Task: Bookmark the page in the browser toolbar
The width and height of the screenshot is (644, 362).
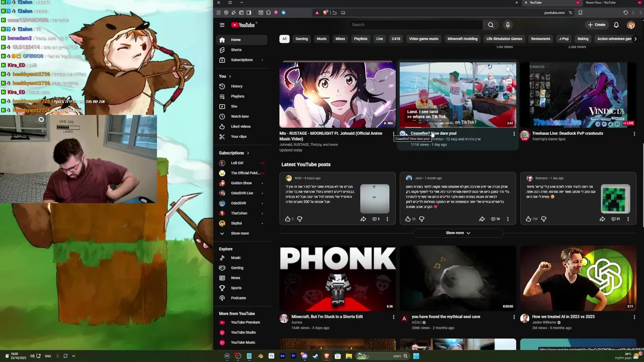Action: [x=580, y=13]
